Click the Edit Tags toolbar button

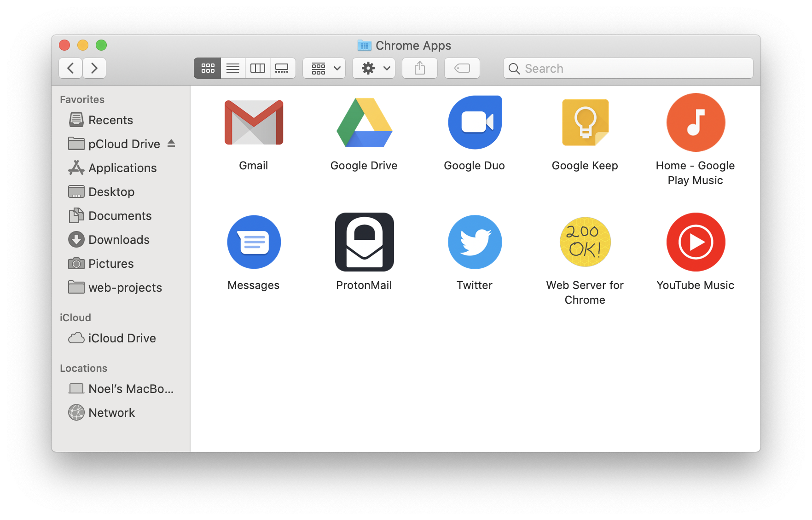point(462,68)
